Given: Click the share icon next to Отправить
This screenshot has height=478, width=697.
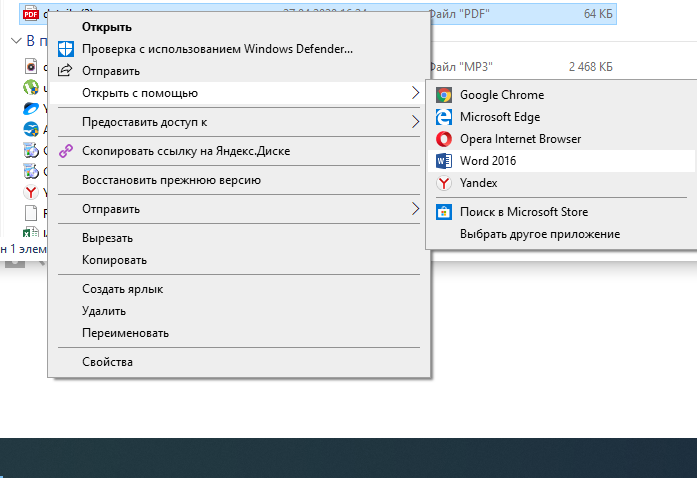Looking at the screenshot, I should coord(65,70).
